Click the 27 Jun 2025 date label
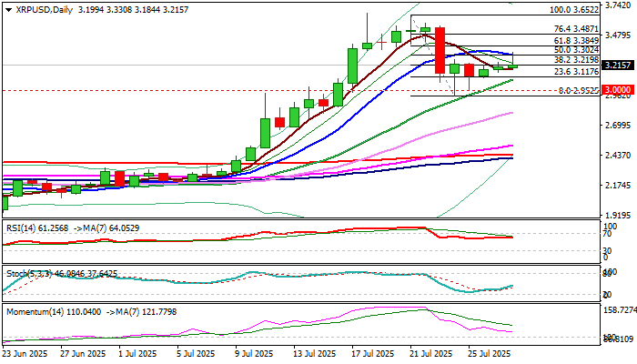Viewport: 637px width, 364px height. 83,353
